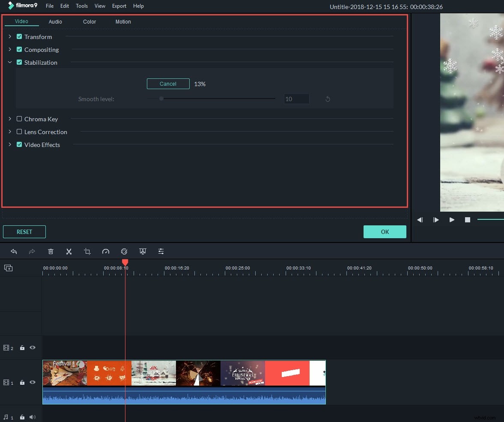
Task: Undo the last action
Action: tap(14, 251)
